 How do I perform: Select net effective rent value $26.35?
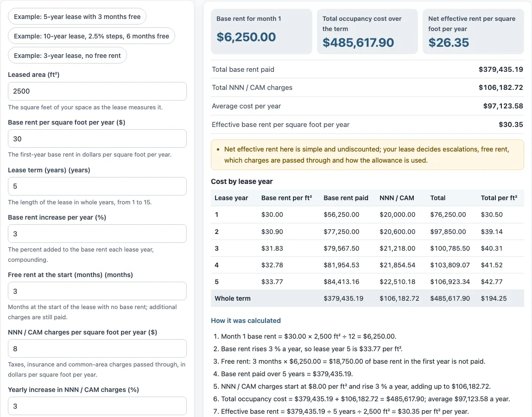click(449, 43)
